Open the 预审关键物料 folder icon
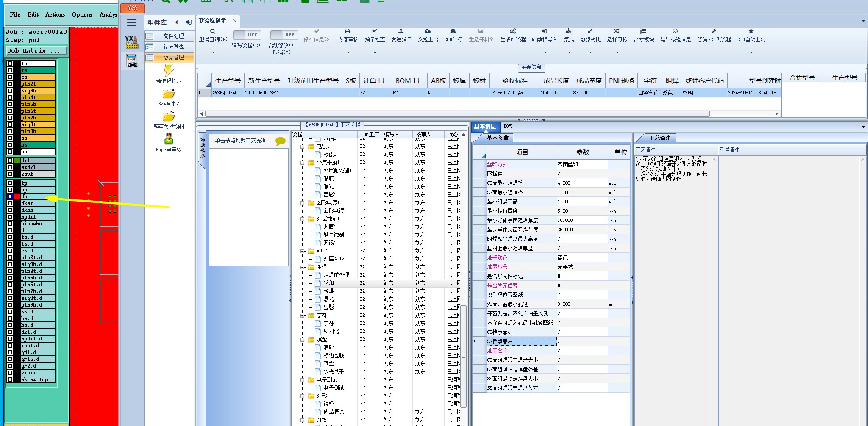Screen dimensions: 868x426 pos(169,116)
